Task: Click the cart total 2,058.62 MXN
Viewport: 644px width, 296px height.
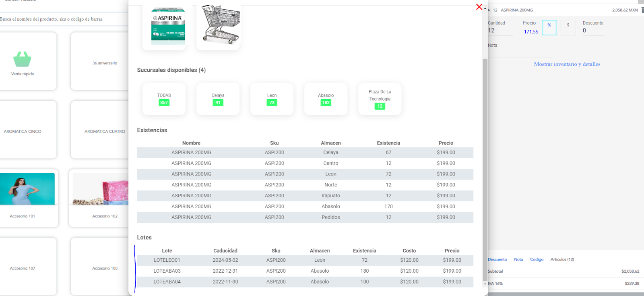Action: [625, 10]
